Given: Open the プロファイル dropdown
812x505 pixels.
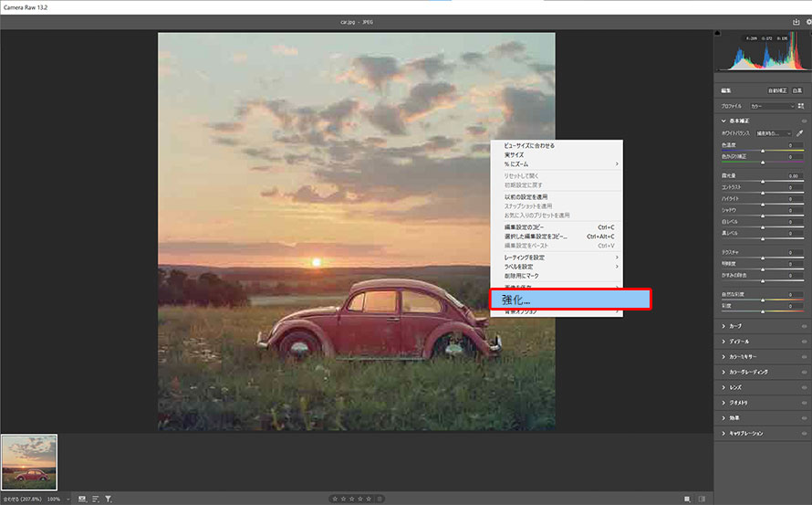Looking at the screenshot, I should click(x=772, y=107).
